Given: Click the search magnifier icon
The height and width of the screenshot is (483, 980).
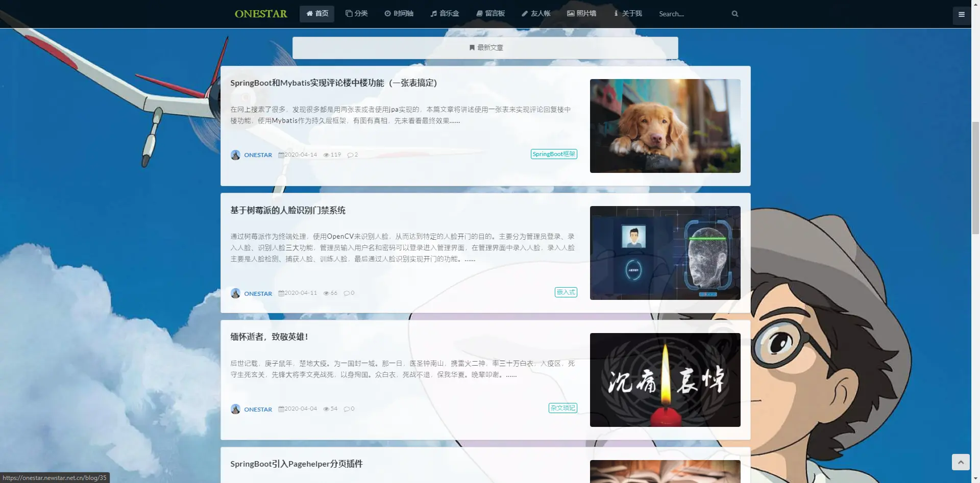Looking at the screenshot, I should [735, 14].
